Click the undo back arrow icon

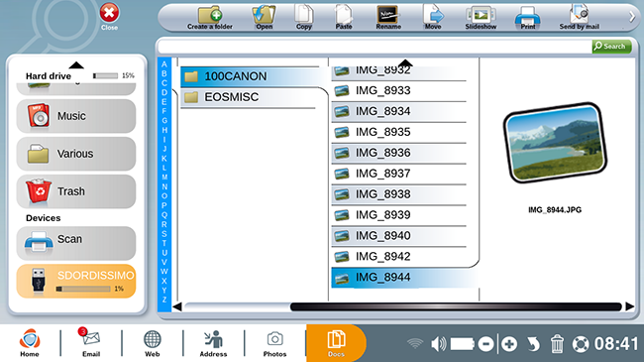(x=533, y=344)
